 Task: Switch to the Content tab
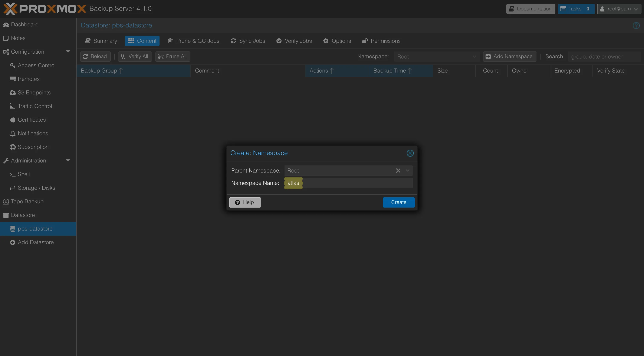tap(142, 41)
